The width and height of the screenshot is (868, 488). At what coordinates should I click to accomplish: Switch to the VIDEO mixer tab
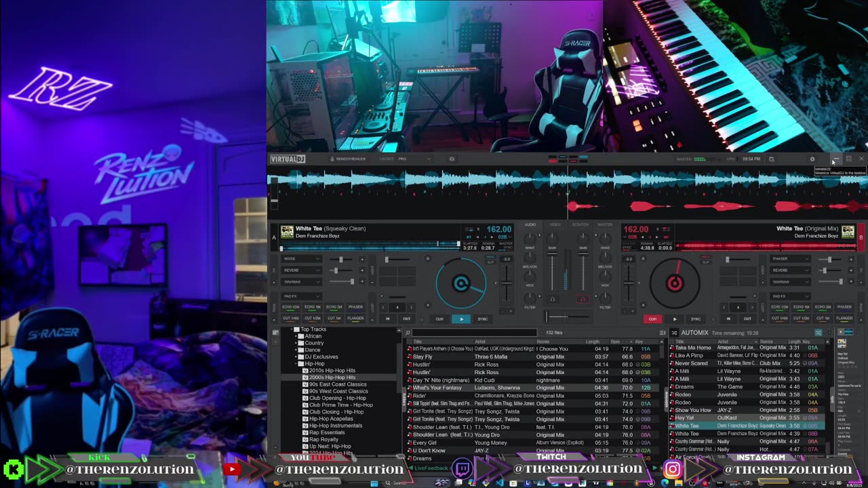tap(555, 224)
